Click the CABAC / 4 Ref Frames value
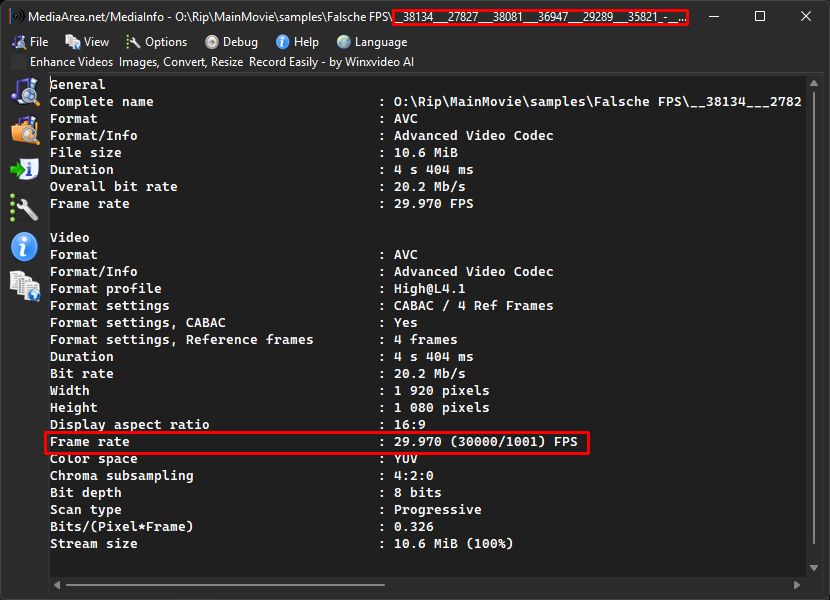The height and width of the screenshot is (600, 830). [473, 306]
